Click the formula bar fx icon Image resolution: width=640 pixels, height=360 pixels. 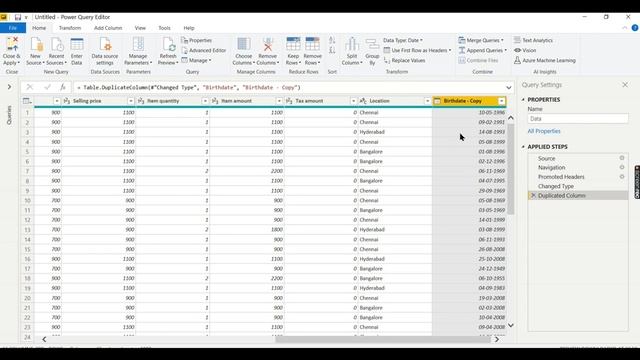pos(63,87)
